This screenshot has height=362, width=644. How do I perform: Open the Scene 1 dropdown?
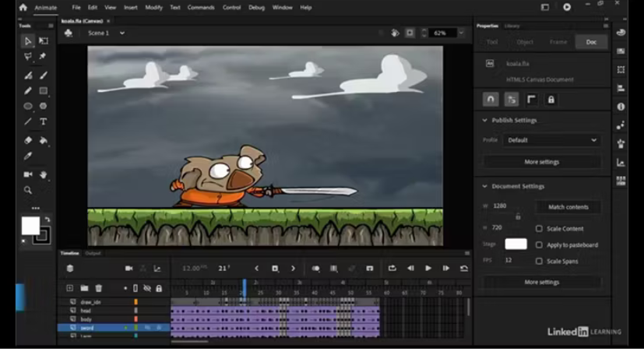(106, 33)
